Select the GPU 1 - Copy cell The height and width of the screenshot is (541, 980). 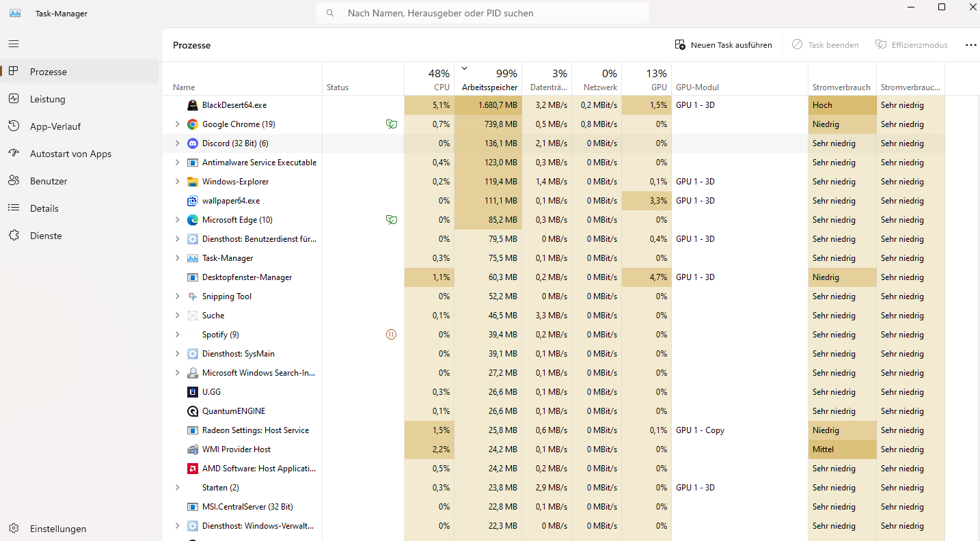coord(739,430)
